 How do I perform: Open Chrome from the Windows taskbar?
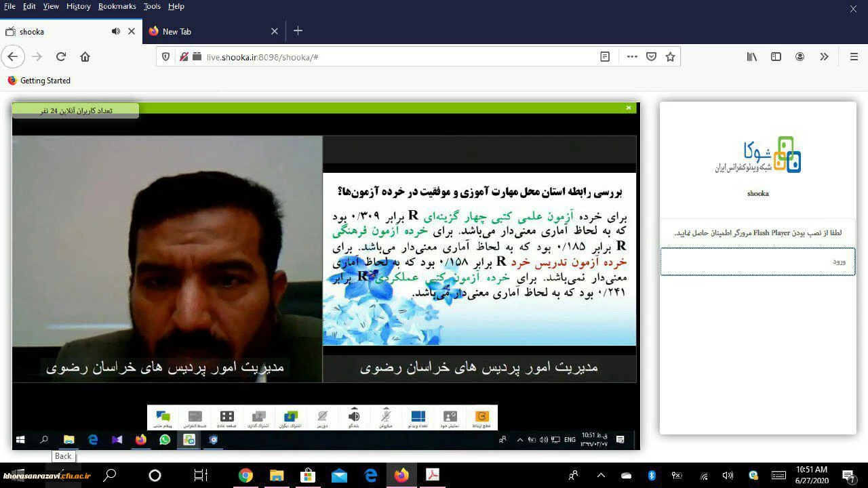click(x=245, y=476)
